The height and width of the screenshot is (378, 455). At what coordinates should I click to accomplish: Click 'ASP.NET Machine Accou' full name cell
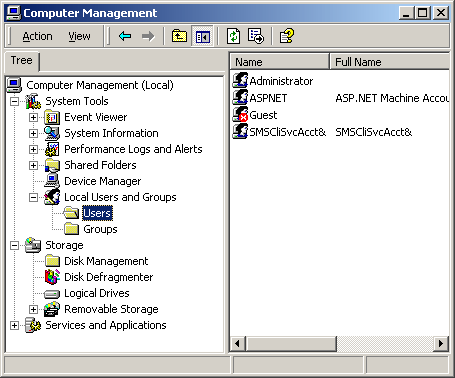(392, 98)
